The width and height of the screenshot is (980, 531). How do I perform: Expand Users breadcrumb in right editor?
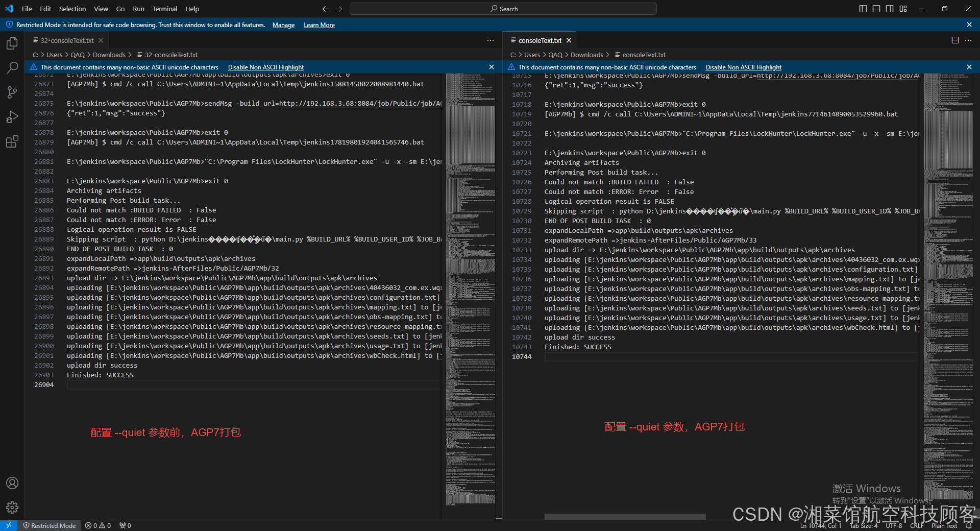click(532, 55)
